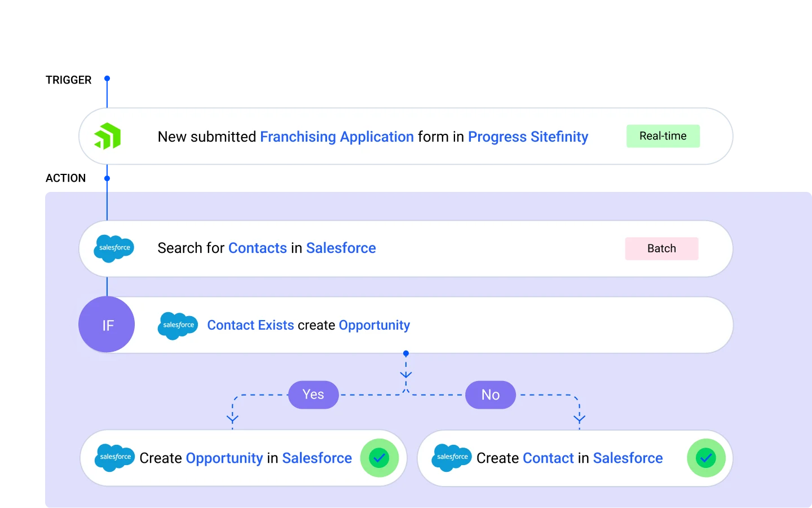Click the arrow above Create Opportunity step
The height and width of the screenshot is (508, 812).
tap(232, 418)
